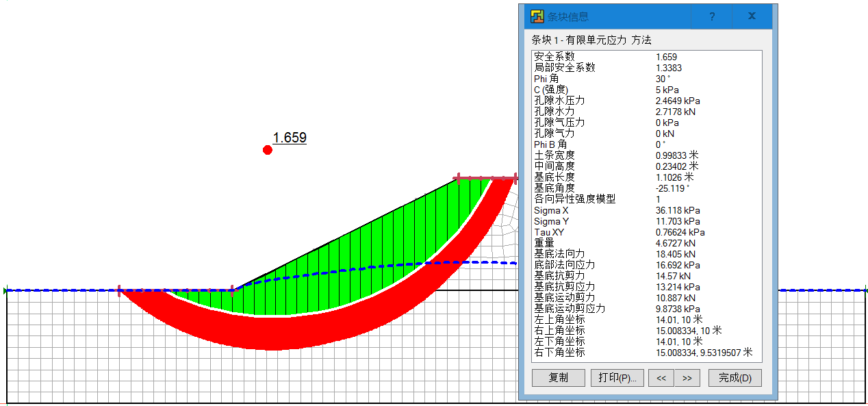Click the 复制 (Copy) button
Viewport: 868px width, 406px height.
pos(558,378)
